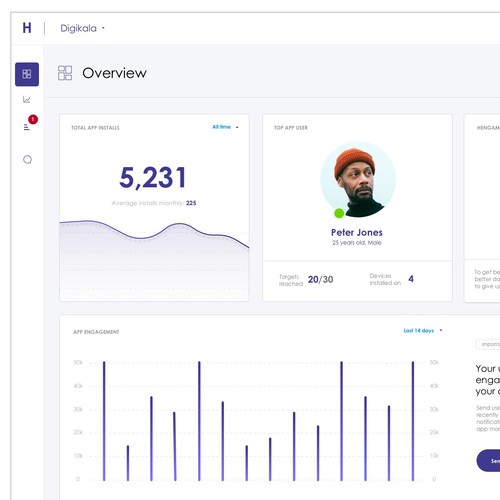This screenshot has width=500, height=500.
Task: Click the Total App Installs card title
Action: coord(95,128)
